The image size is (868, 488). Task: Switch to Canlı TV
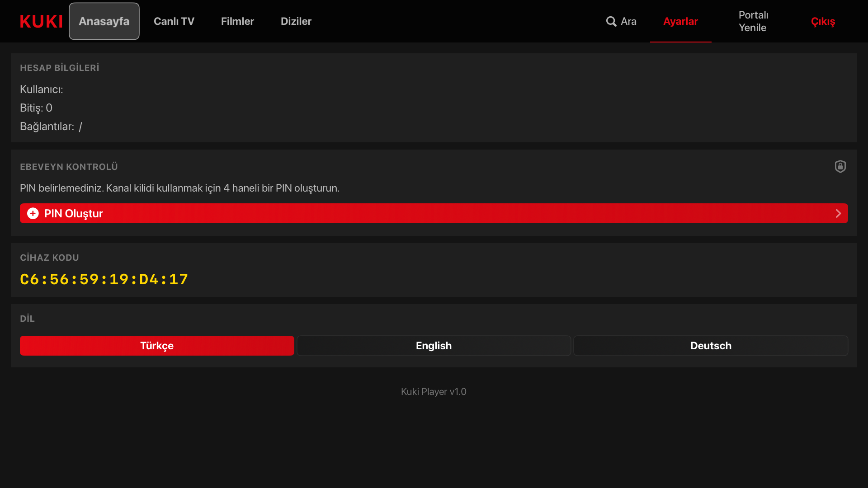(174, 21)
